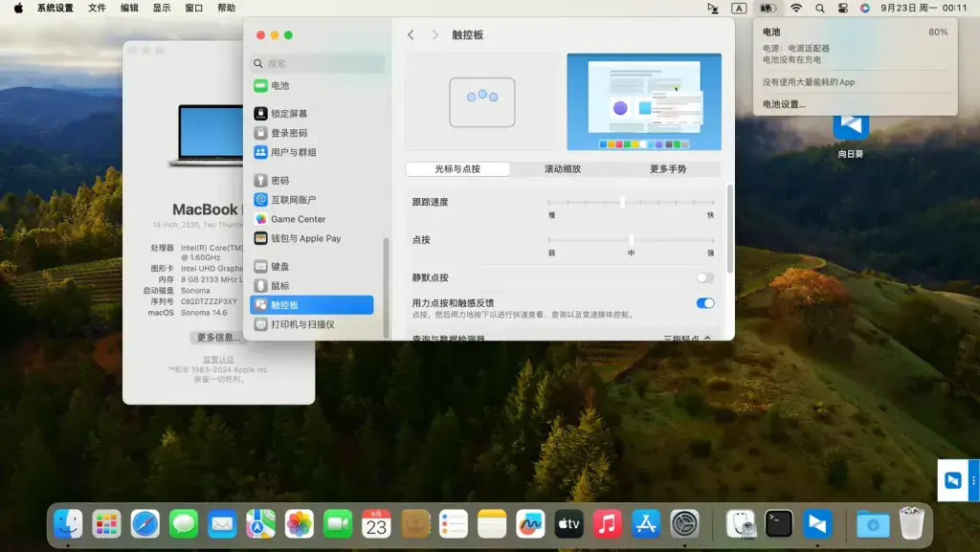
Task: Open 钱包与 Apple Pay in the sidebar
Action: coord(311,238)
